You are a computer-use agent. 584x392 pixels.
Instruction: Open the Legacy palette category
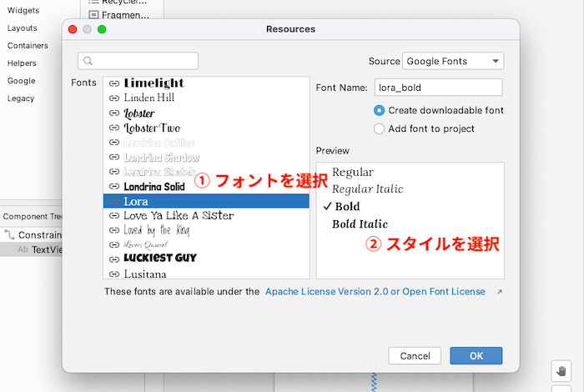(21, 98)
